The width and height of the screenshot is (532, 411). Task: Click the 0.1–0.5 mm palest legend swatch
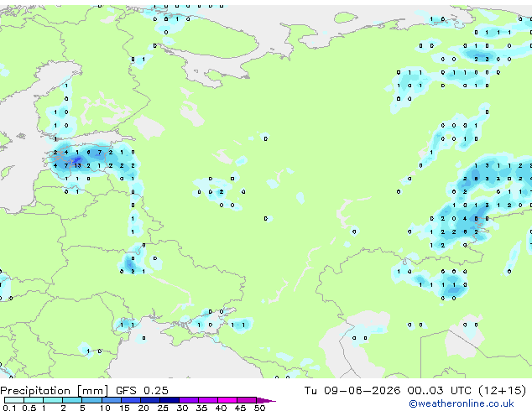click(x=14, y=400)
